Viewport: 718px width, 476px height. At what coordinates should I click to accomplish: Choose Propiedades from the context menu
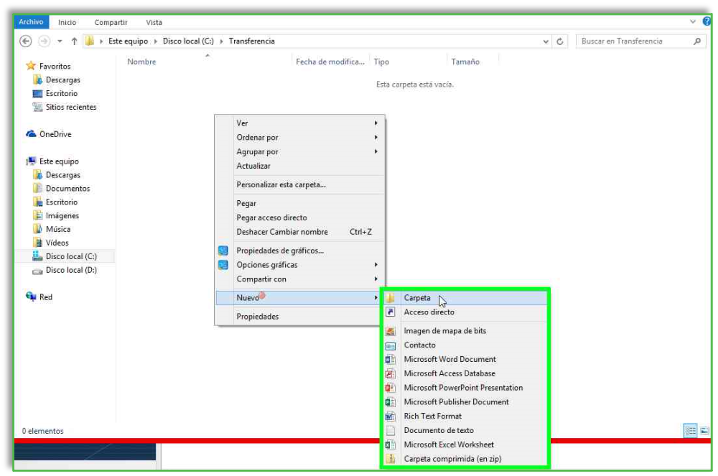257,316
